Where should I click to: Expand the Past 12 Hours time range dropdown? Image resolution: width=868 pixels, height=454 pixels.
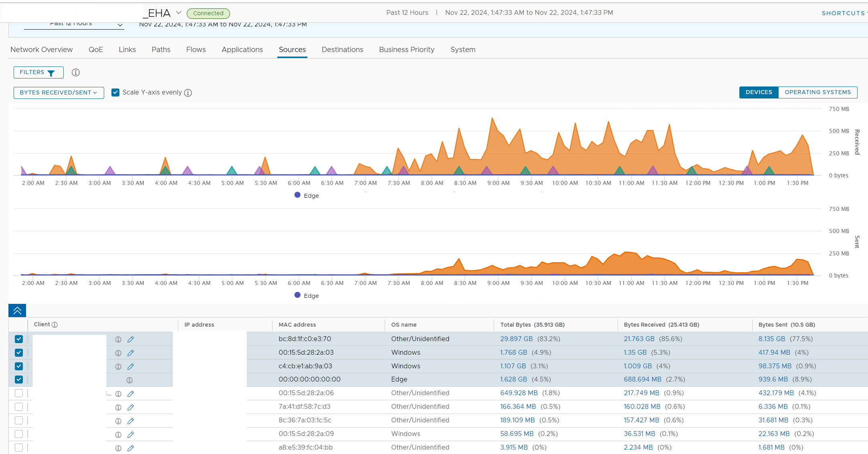pos(120,25)
